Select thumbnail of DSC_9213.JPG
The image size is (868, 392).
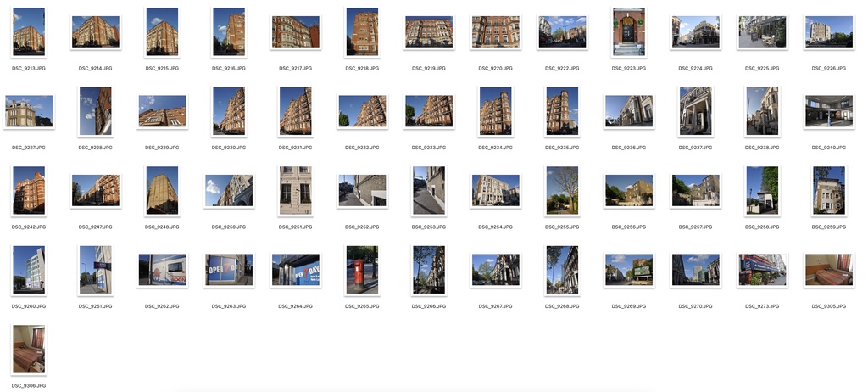29,32
